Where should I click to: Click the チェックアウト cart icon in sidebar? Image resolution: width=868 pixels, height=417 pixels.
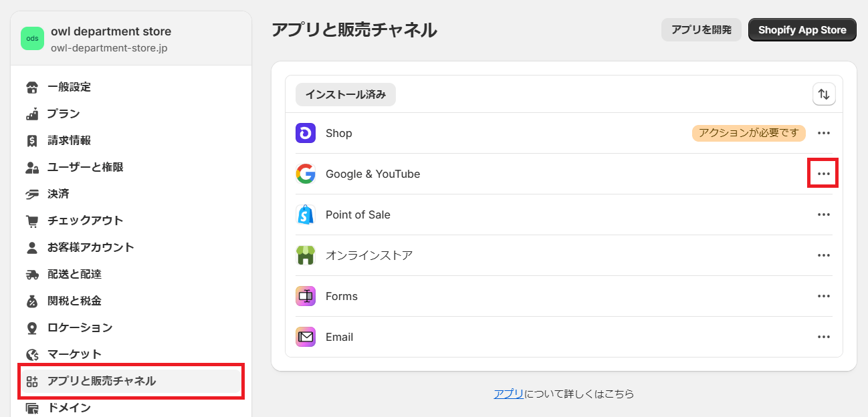[x=31, y=221]
